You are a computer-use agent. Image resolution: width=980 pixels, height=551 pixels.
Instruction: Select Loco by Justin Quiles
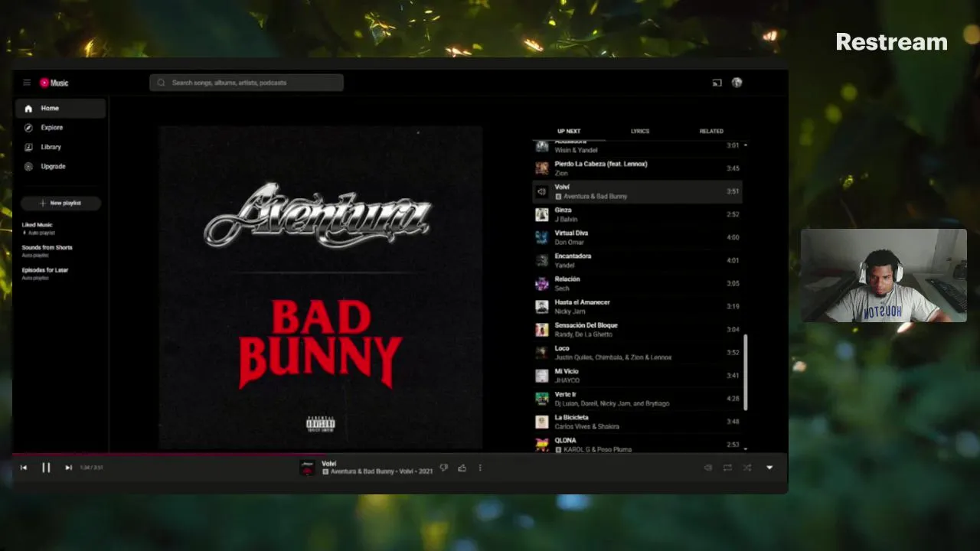637,353
